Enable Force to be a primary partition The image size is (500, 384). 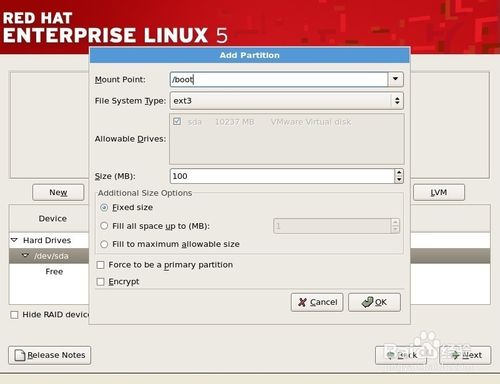coord(100,265)
